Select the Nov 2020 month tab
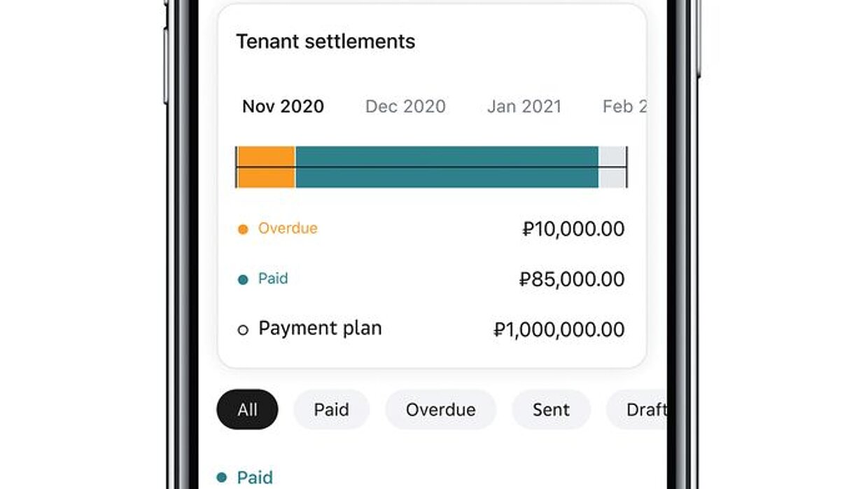Viewport: 868px width, 489px height. pyautogui.click(x=283, y=106)
